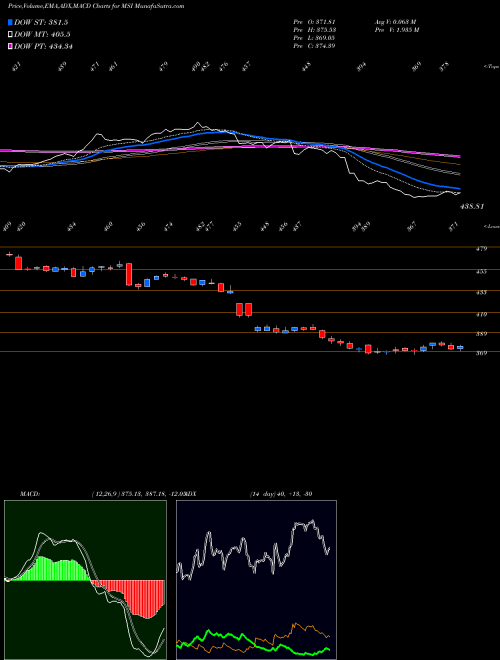Screen dimensions: 500x660
Task: Click the MACD: label above the green panel
Action: tap(29, 493)
